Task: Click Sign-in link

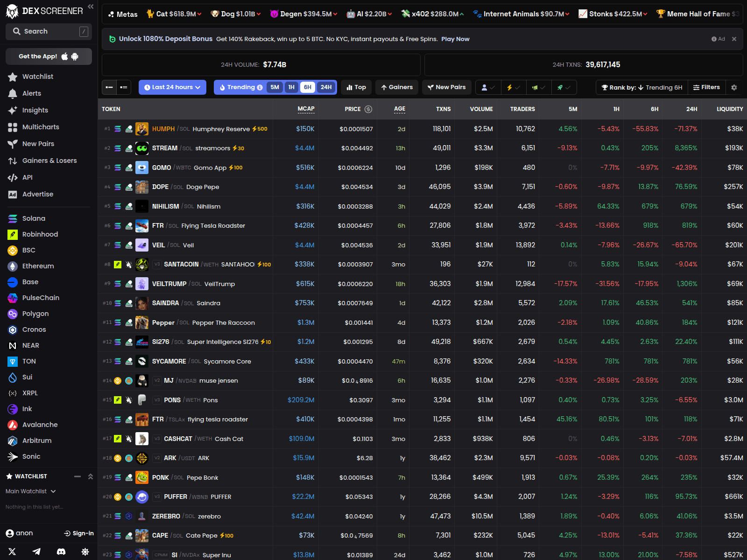Action: tap(79, 533)
